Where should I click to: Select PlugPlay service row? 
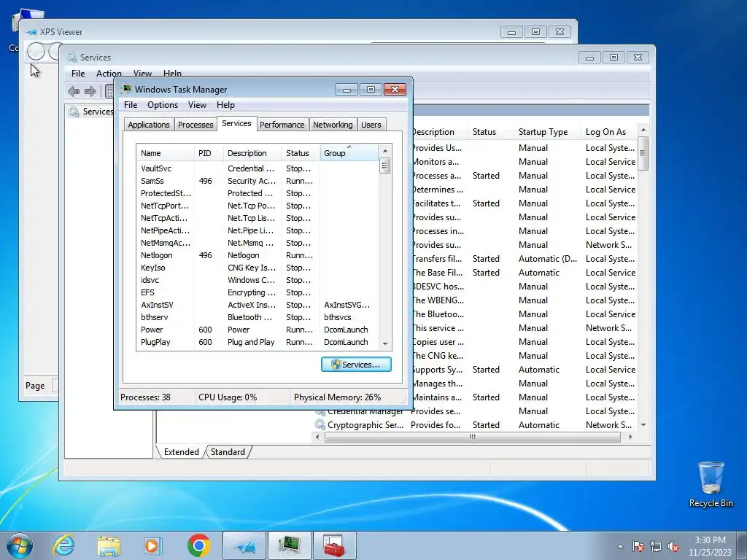point(258,342)
